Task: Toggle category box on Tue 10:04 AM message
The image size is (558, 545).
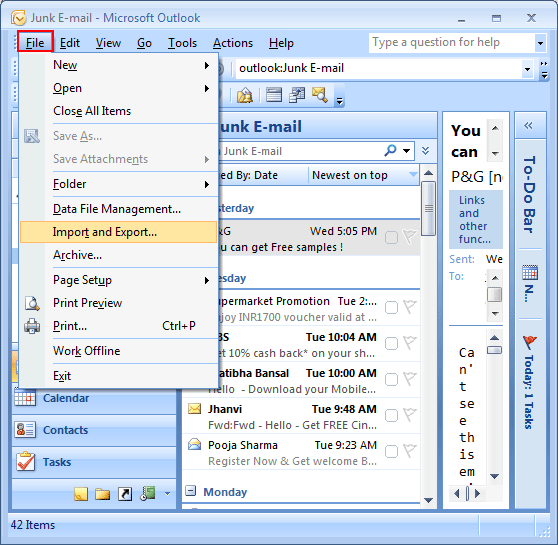Action: 391,344
